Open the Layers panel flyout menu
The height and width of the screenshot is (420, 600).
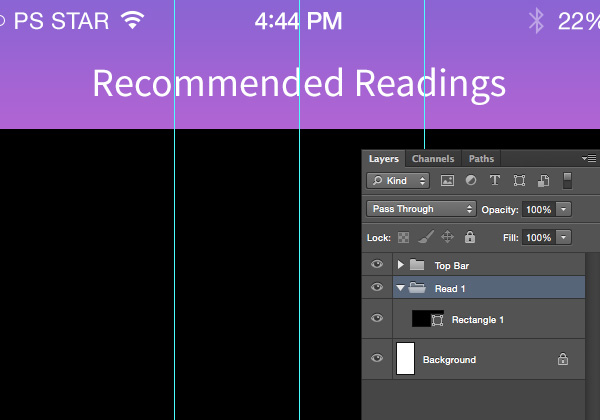tap(589, 158)
